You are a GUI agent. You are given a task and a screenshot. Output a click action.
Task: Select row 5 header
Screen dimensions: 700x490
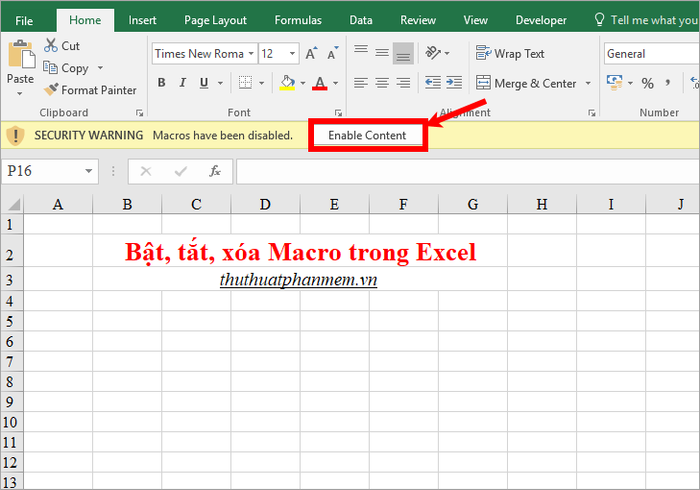(x=11, y=321)
